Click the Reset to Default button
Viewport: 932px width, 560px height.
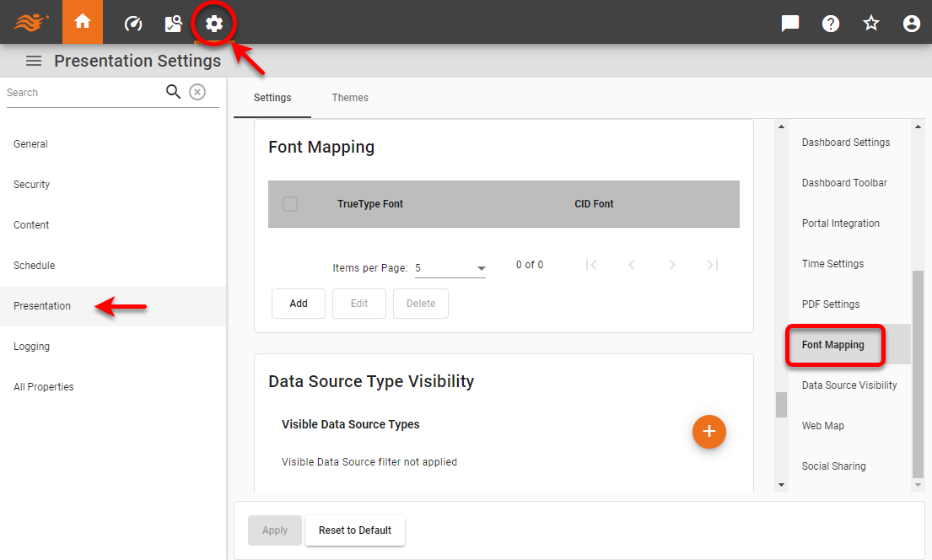click(x=354, y=530)
